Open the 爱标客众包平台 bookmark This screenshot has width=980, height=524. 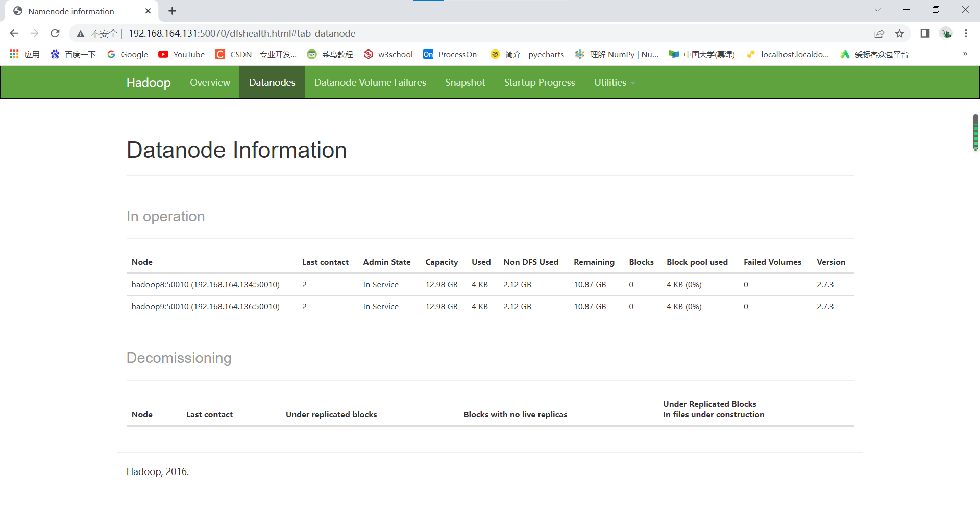(x=874, y=54)
